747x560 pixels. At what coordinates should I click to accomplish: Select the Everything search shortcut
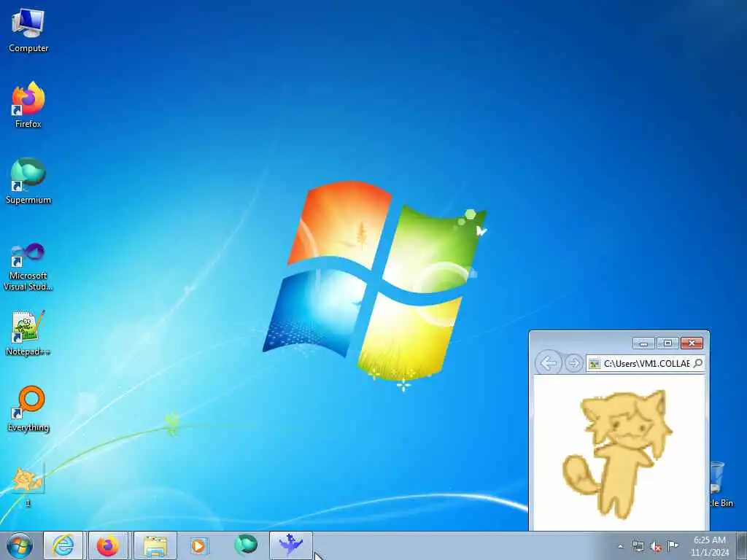28,408
